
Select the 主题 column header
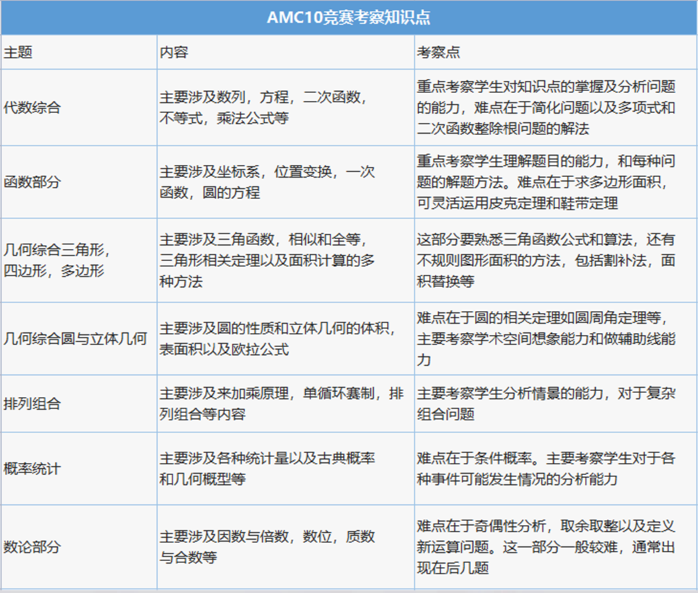click(x=79, y=52)
